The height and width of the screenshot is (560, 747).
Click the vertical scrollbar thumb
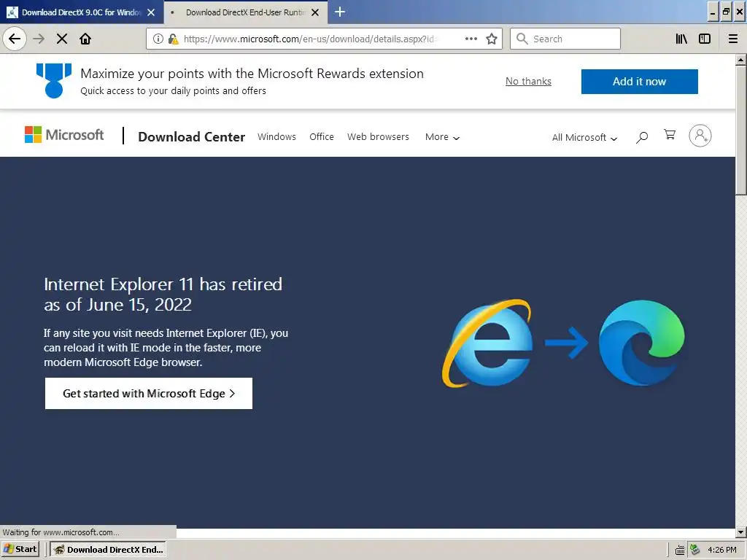(x=741, y=131)
